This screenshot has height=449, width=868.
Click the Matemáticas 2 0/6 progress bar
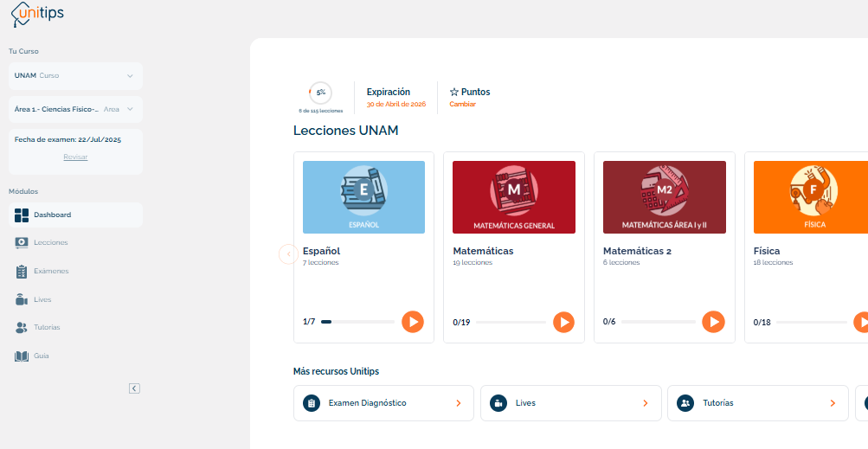(x=659, y=322)
